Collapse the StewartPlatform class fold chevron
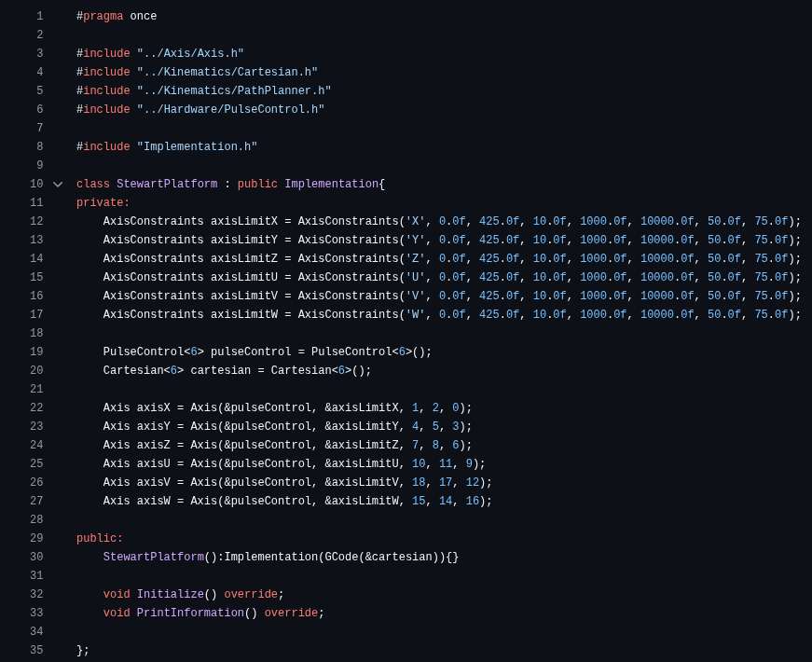This screenshot has width=812, height=662. (58, 185)
